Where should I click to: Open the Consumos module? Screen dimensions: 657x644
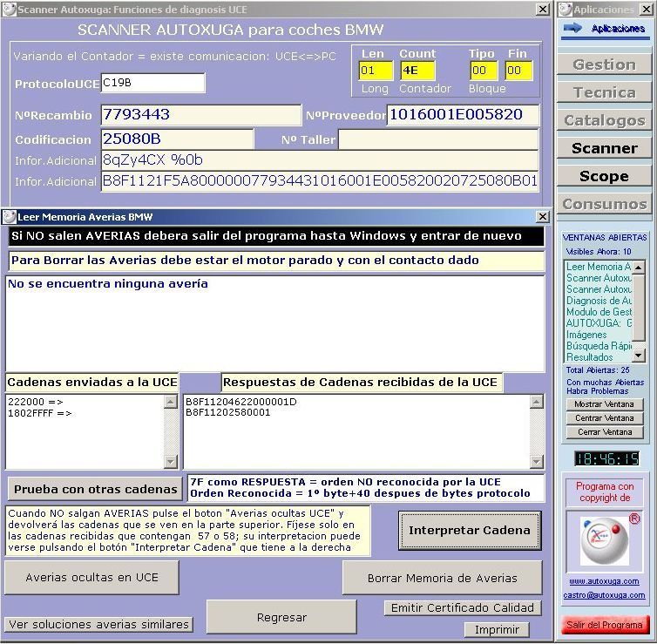(604, 204)
